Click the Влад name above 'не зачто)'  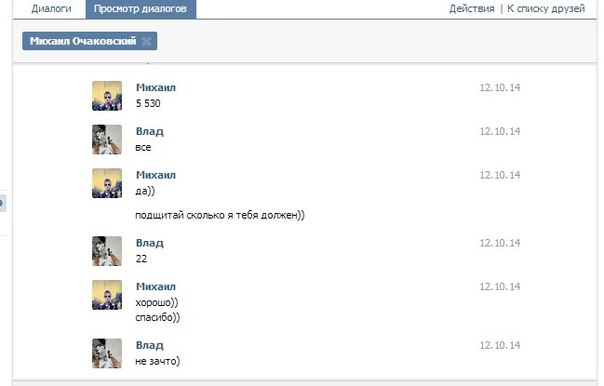149,346
